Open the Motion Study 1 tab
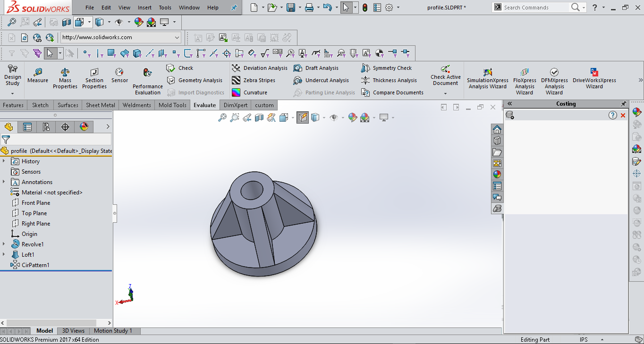The height and width of the screenshot is (344, 644). [x=113, y=331]
